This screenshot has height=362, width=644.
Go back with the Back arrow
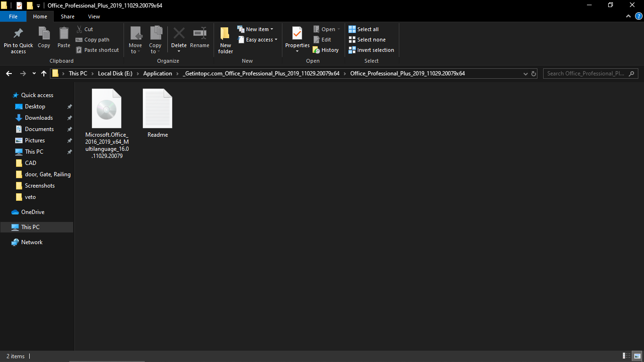pos(9,74)
